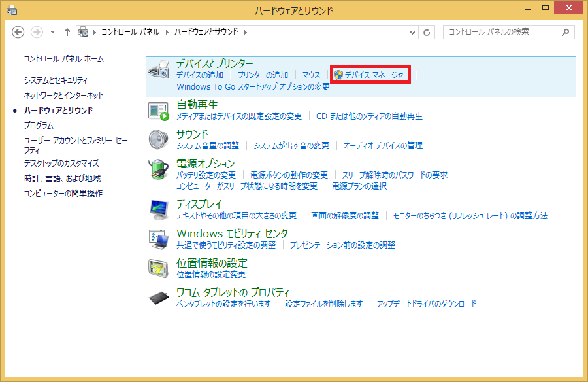Click 電源プランの選択 link

click(x=359, y=186)
